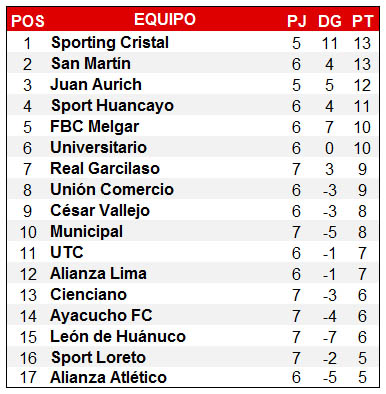386x394 pixels.
Task: Select the Municipal team row
Action: coord(193,231)
